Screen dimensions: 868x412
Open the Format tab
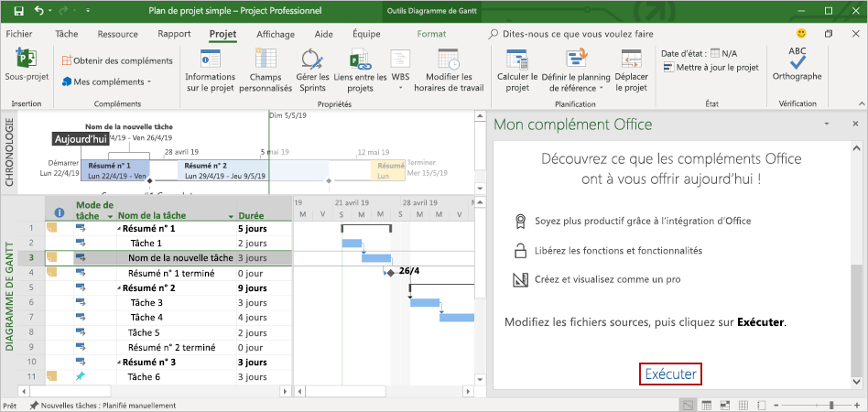click(432, 34)
